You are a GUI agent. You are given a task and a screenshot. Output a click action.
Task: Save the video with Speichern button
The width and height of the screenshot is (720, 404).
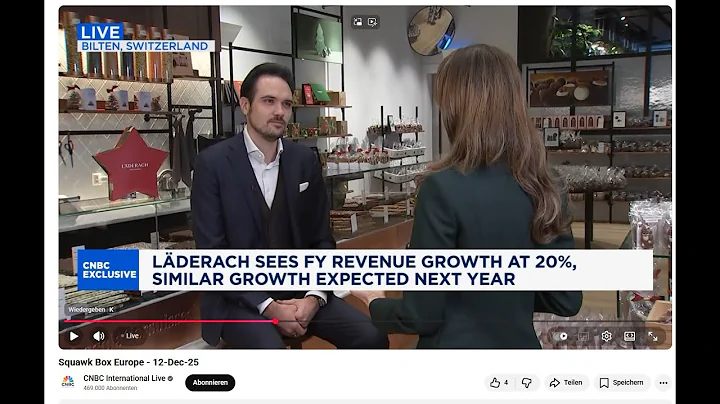coord(622,382)
